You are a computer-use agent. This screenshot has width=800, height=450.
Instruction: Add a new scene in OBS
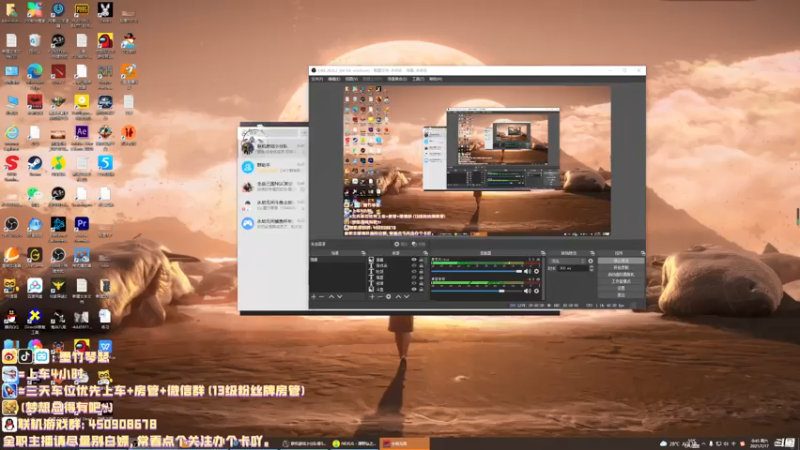click(314, 296)
